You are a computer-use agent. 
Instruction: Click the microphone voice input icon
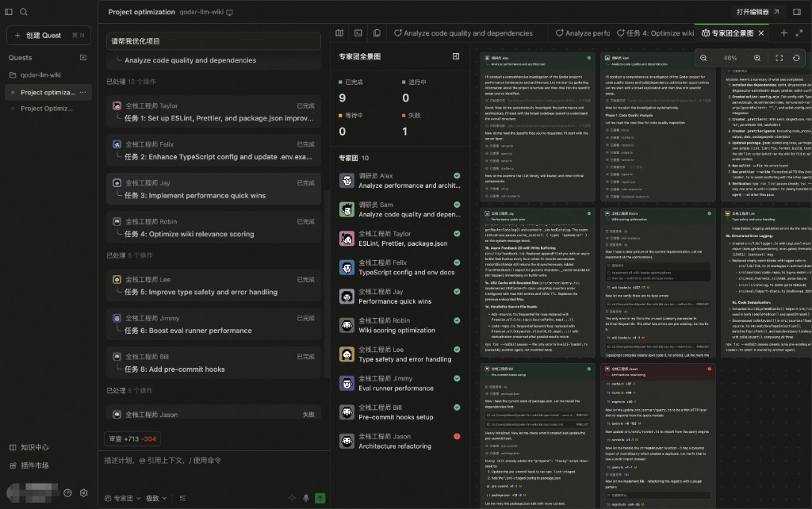click(306, 498)
